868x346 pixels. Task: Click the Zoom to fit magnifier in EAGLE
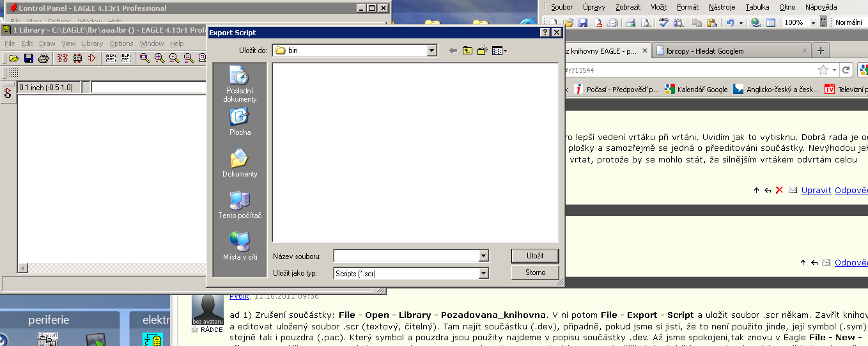[145, 58]
